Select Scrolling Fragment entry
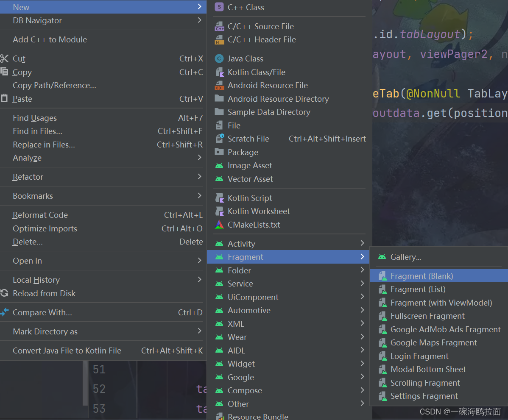This screenshot has width=508, height=420. point(438,383)
